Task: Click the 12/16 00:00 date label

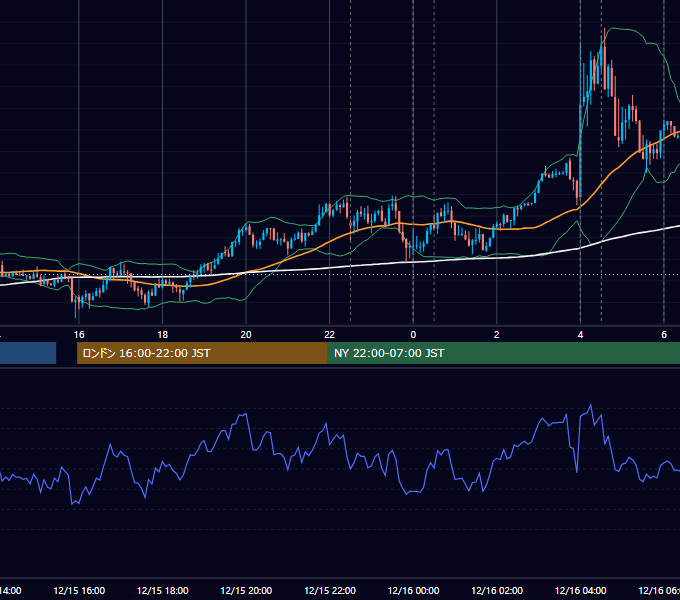Action: point(413,590)
